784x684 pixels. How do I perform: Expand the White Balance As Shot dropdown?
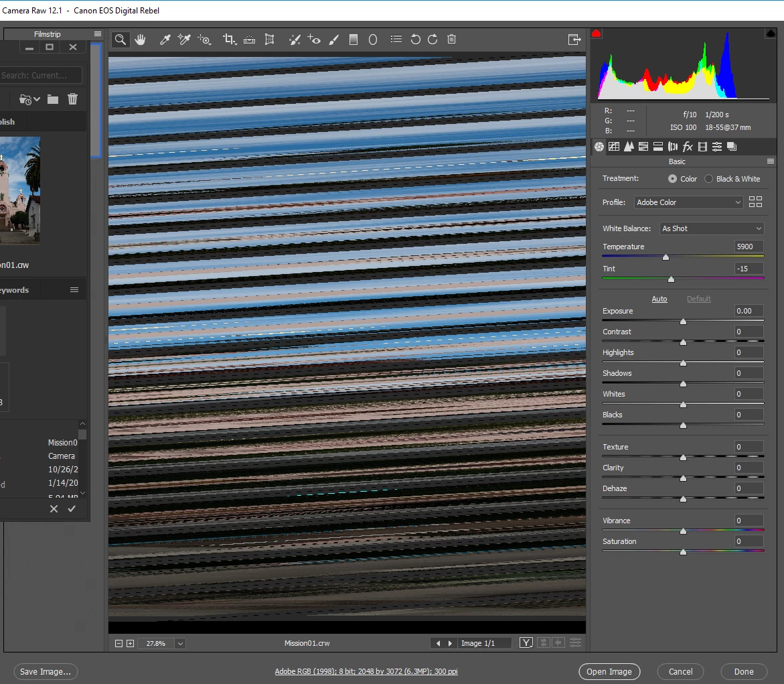coord(711,228)
